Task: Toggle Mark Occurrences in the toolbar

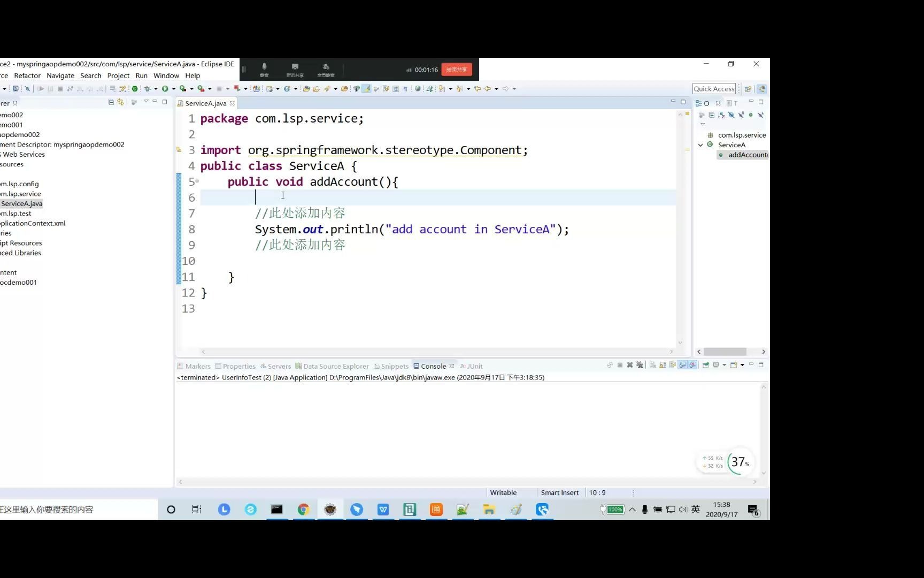Action: (x=366, y=89)
